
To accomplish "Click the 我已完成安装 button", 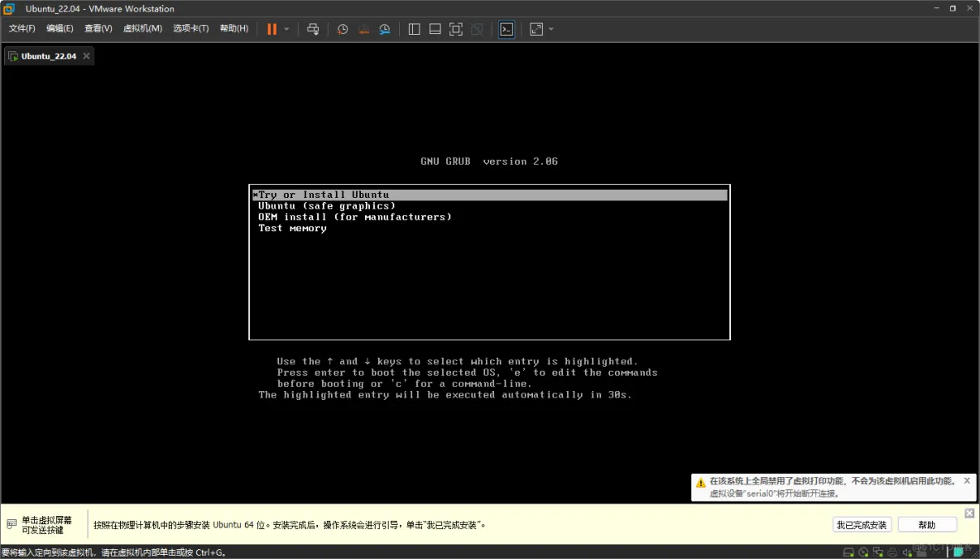I will [862, 524].
